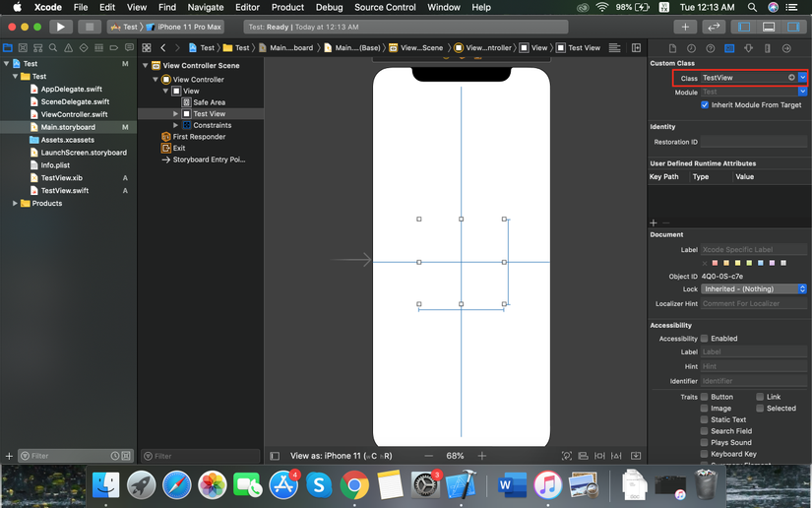Enable the Accessibility Enabled checkbox
Screen dimensions: 812x508
[705, 339]
